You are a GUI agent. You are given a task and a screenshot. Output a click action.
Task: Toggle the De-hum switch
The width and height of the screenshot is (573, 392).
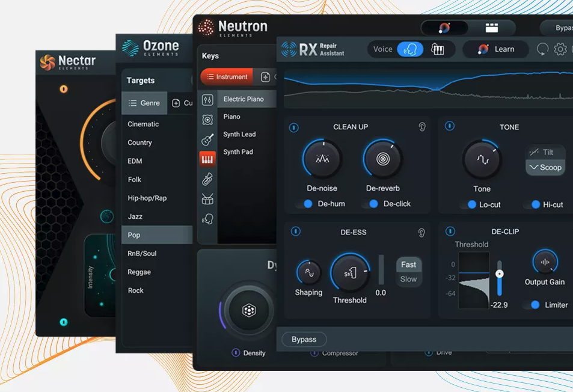tap(304, 204)
